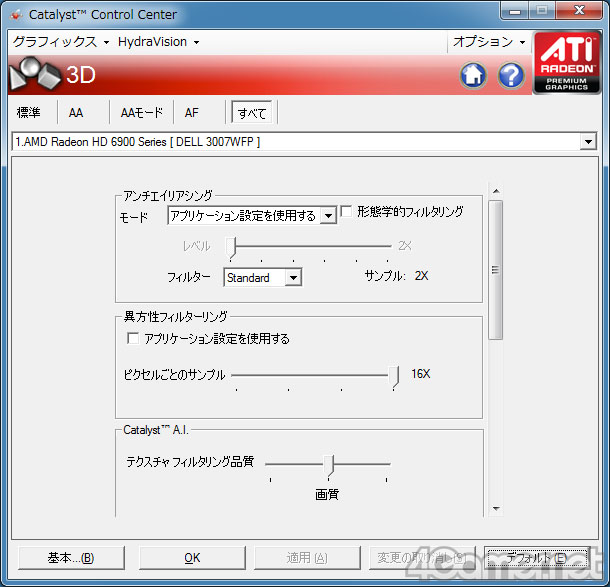This screenshot has height=587, width=610.
Task: Check アプリケーション設定を使用する under 異方性フィルタリング
Action: (133, 338)
